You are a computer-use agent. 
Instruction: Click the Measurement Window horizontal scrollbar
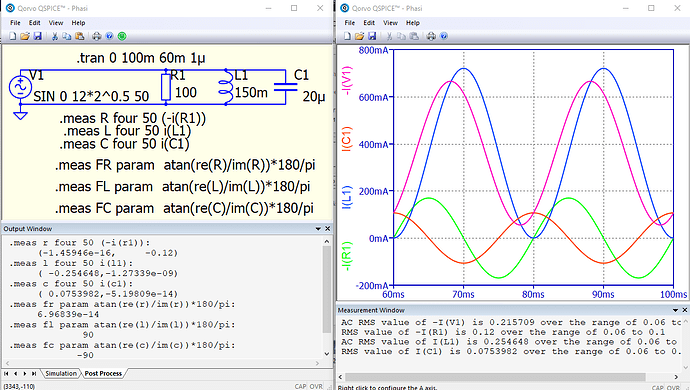[x=495, y=377]
